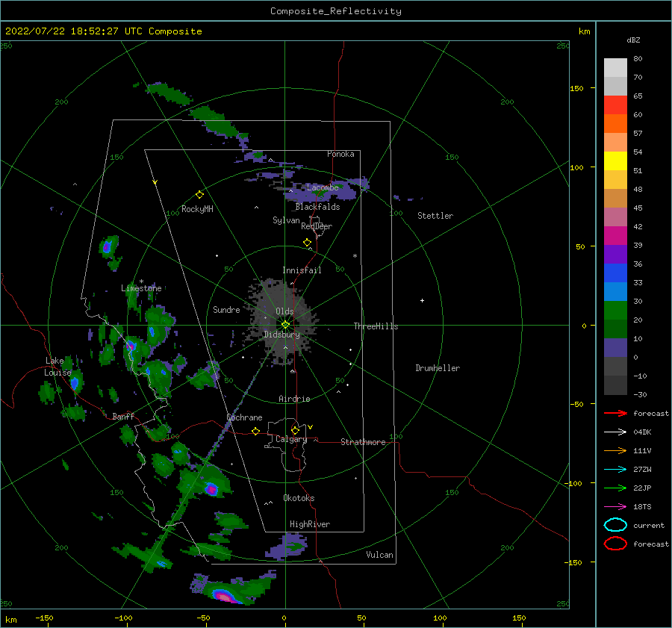Screen dimensions: 672x628
Task: Click the dark gray -10 dBZ color swatch
Action: (x=615, y=385)
